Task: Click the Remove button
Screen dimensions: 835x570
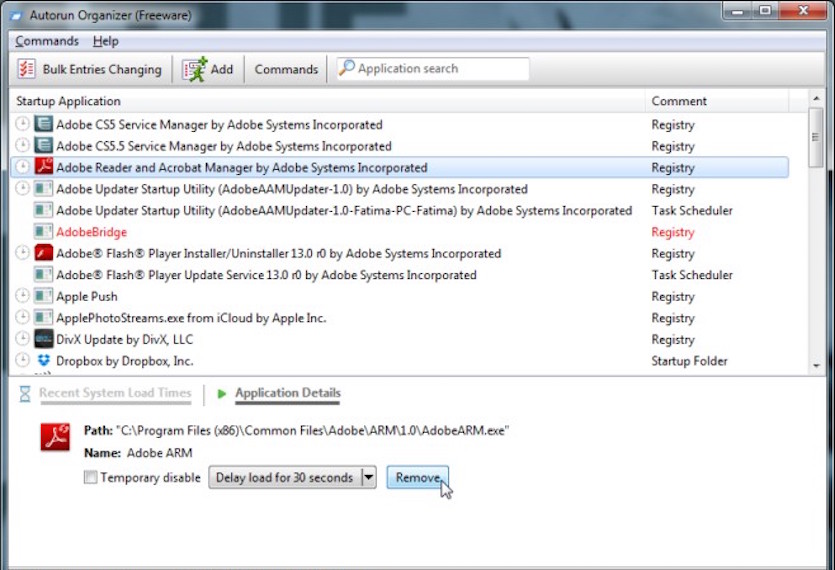Action: 418,477
